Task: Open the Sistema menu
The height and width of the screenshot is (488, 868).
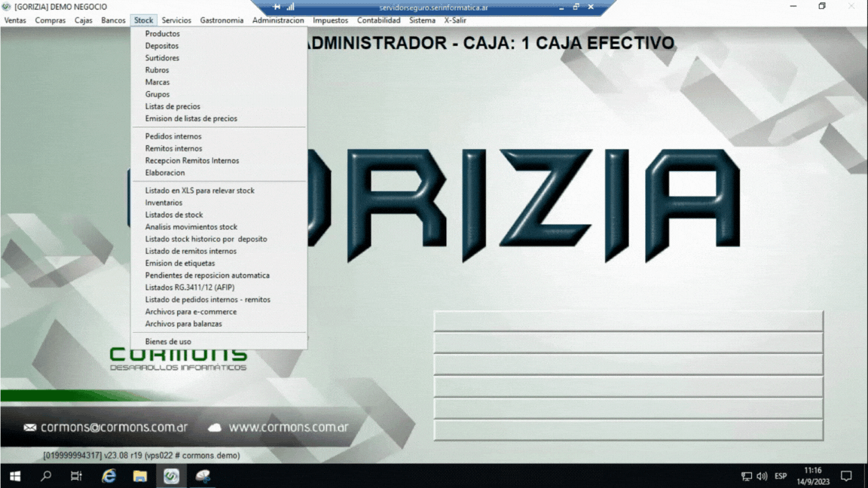Action: click(422, 20)
